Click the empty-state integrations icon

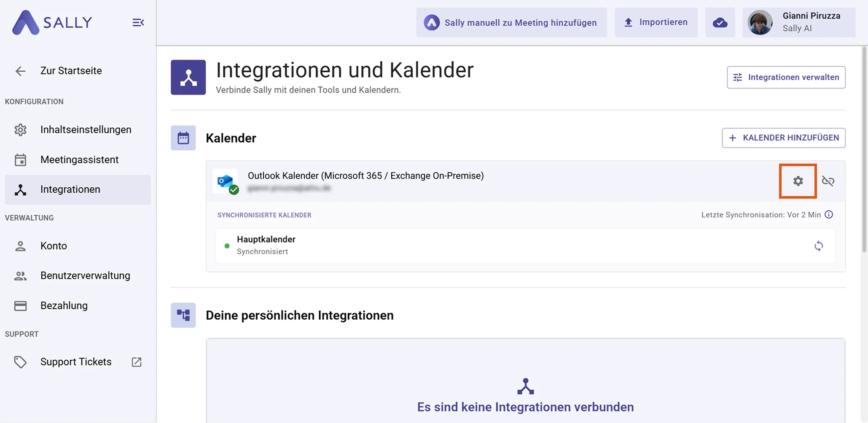(x=525, y=386)
